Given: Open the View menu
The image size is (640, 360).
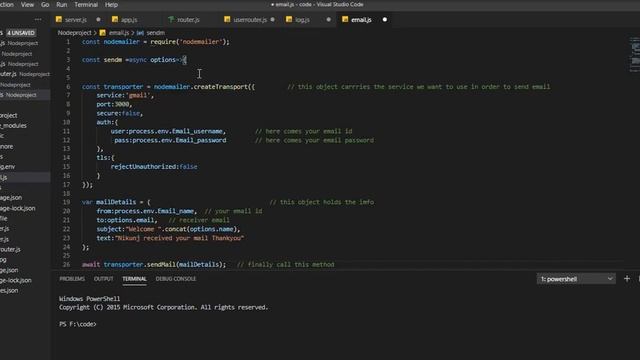Looking at the screenshot, I should 27,5.
